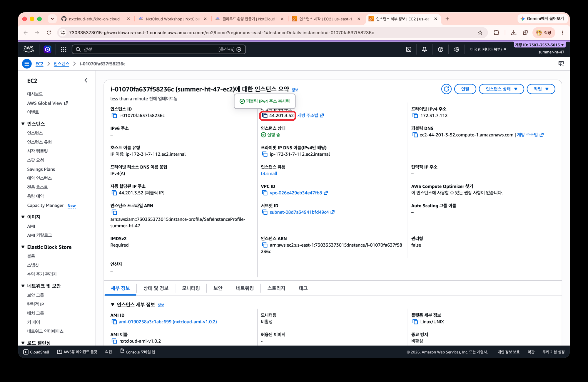Copy the AMI name nxtcloud-ami-v1.0.2
This screenshot has width=588, height=382.
coord(114,341)
